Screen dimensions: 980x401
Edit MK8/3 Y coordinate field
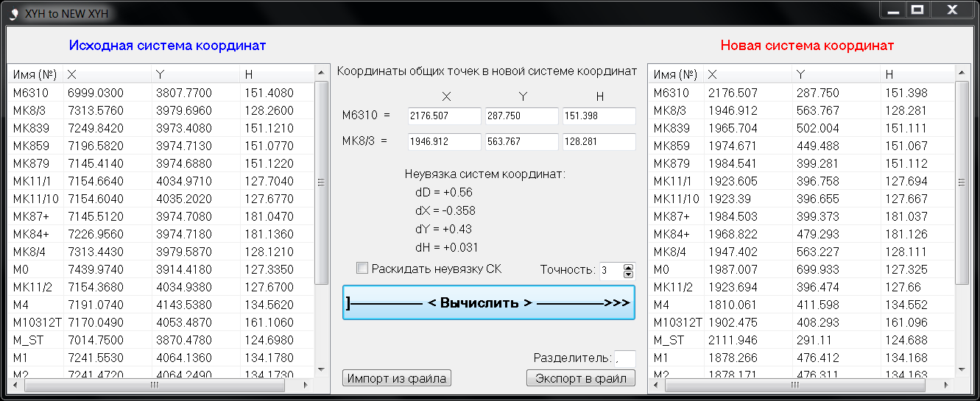coord(521,142)
